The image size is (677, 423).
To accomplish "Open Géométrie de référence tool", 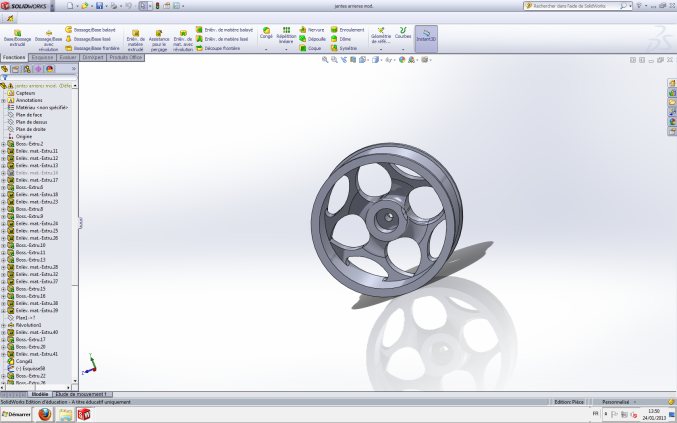I will [x=381, y=35].
